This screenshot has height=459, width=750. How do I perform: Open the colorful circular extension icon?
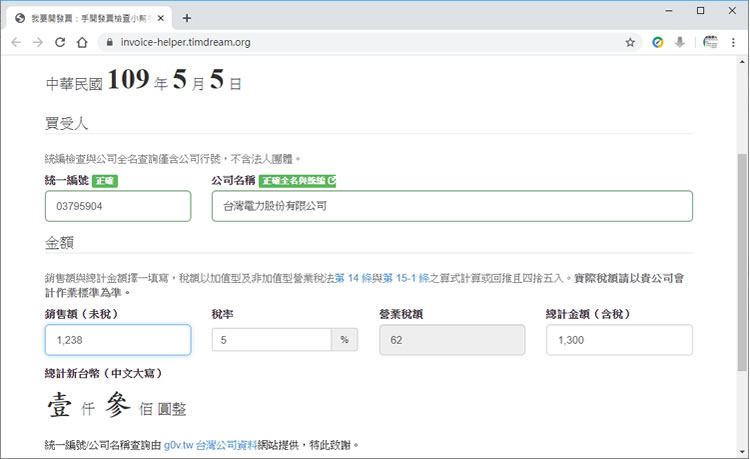658,42
